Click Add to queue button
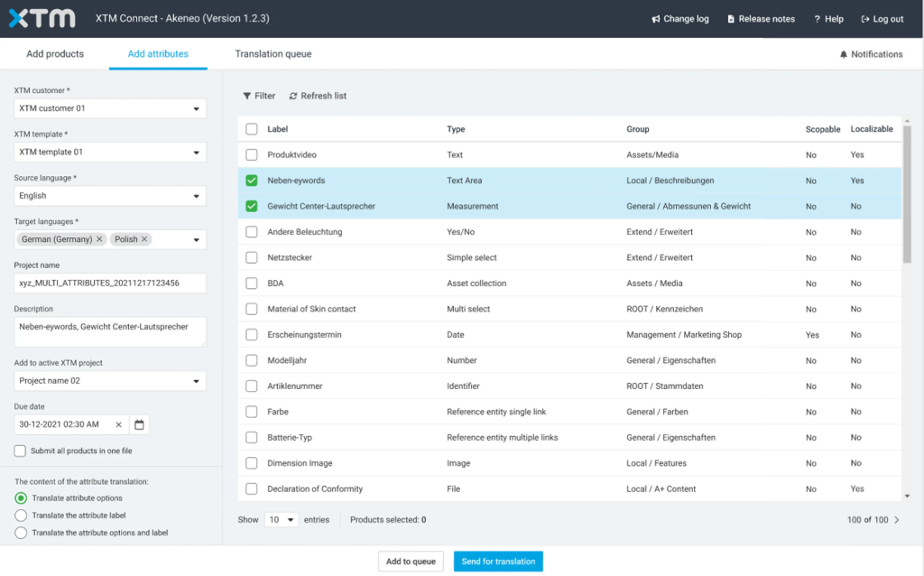This screenshot has width=924, height=576. [411, 562]
